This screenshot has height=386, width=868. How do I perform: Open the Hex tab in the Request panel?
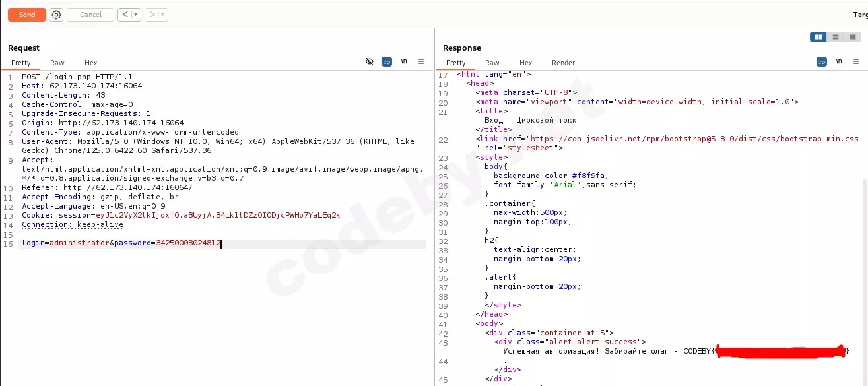point(90,63)
